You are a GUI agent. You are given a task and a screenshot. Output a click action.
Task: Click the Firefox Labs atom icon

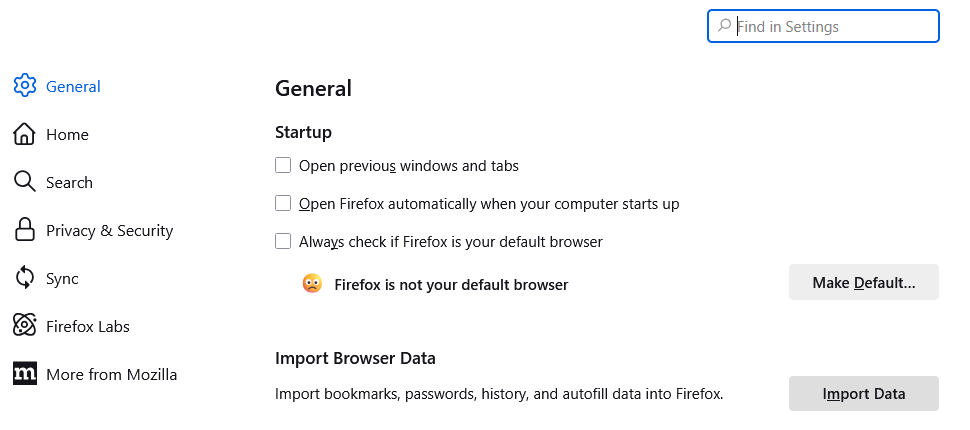click(25, 325)
